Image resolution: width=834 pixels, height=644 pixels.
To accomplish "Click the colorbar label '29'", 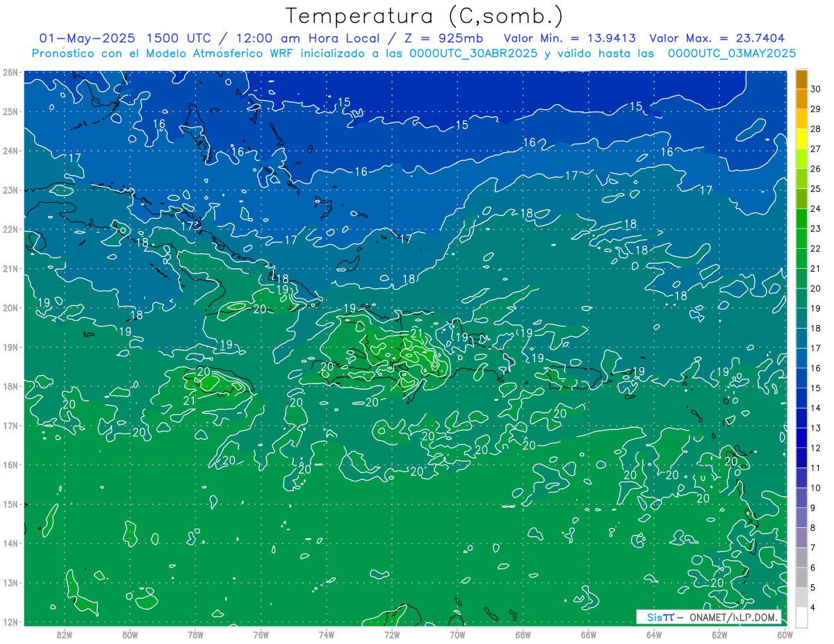I will pos(816,109).
